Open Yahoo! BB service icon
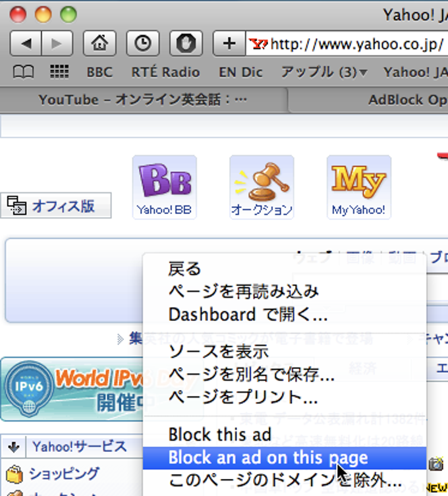 (x=165, y=187)
